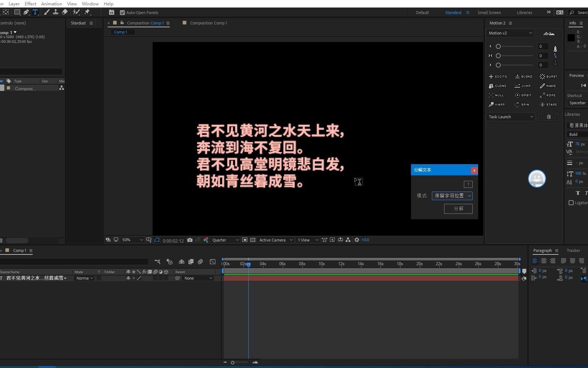Click the graph editor icon
Viewport: 588px width, 368px height.
213,262
